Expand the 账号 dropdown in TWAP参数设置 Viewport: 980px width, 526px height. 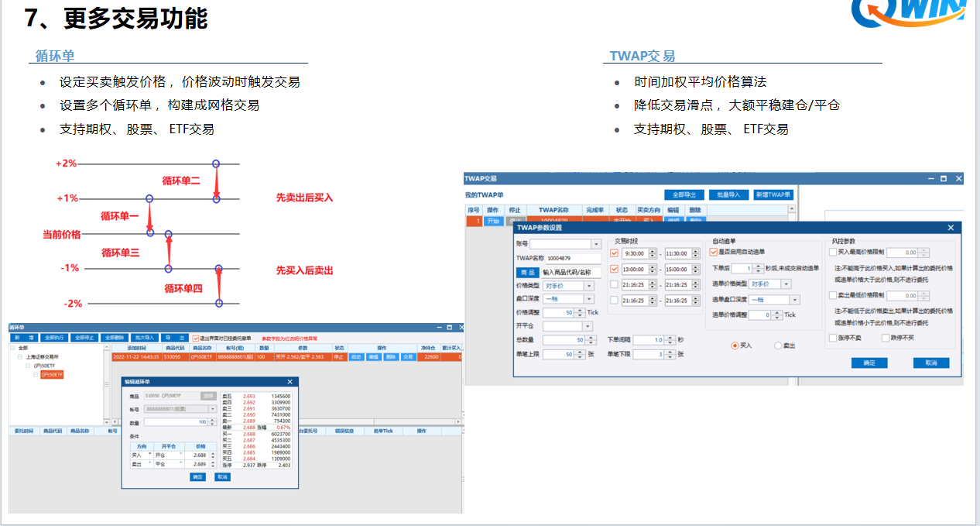pyautogui.click(x=596, y=245)
